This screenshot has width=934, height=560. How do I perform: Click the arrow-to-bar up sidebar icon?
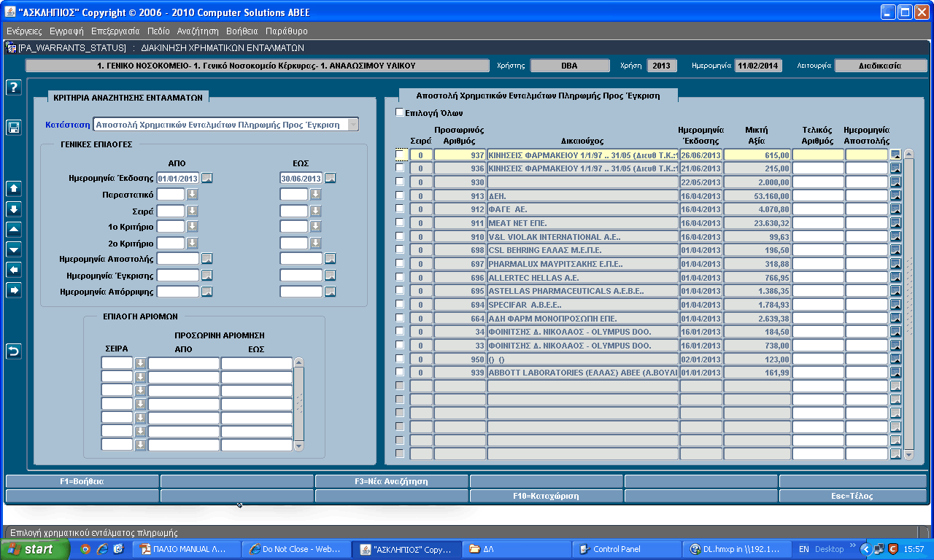tap(14, 189)
